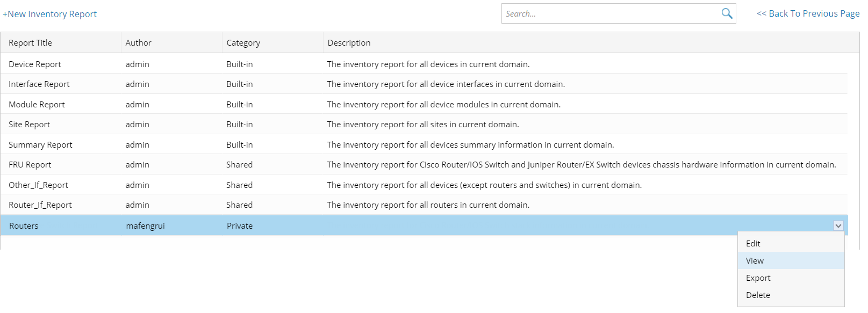The image size is (868, 313).
Task: Create a new inventory report
Action: pos(50,14)
